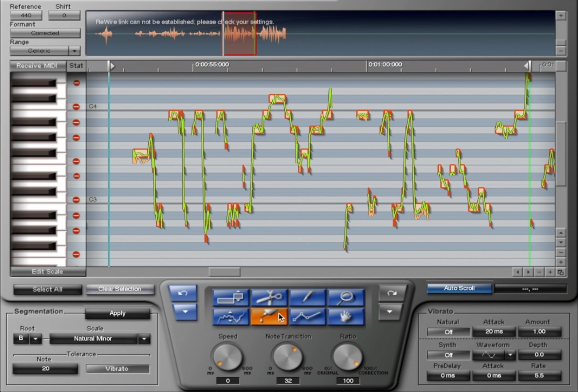Viewport: 578px width, 392px height.
Task: Toggle Stat marker just below C3
Action: coord(77,215)
